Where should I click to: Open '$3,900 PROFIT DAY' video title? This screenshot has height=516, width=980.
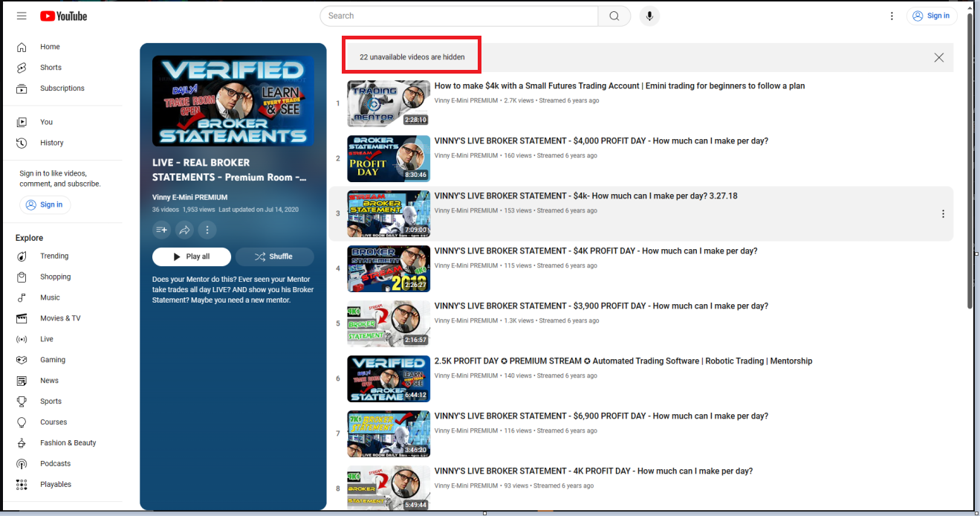pyautogui.click(x=601, y=306)
